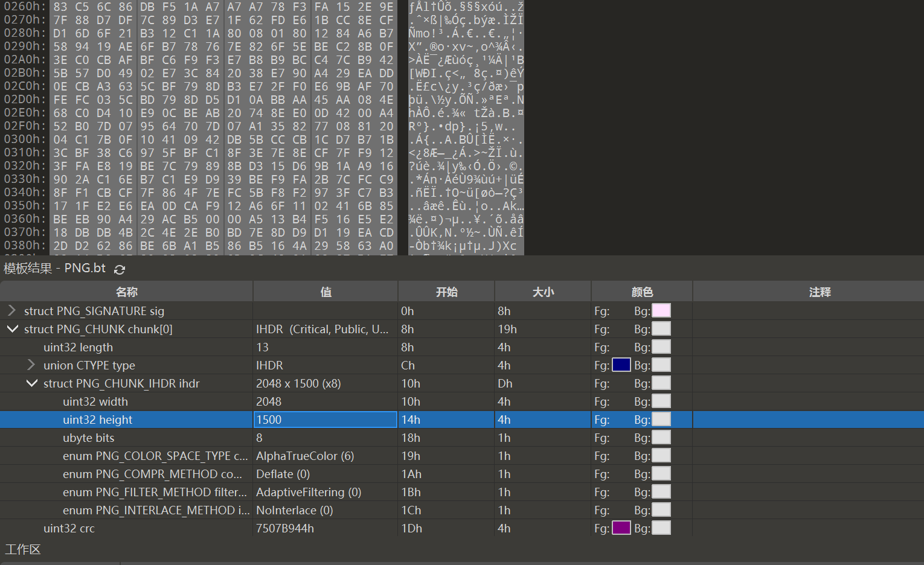Viewport: 924px width, 565px height.
Task: Click the 2048 x 1500 (x8) value
Action: (x=298, y=383)
